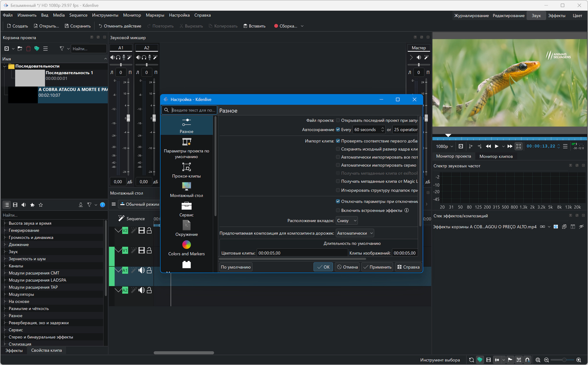588x365 pixels.
Task: Select the Colors and Markers page
Action: (186, 248)
